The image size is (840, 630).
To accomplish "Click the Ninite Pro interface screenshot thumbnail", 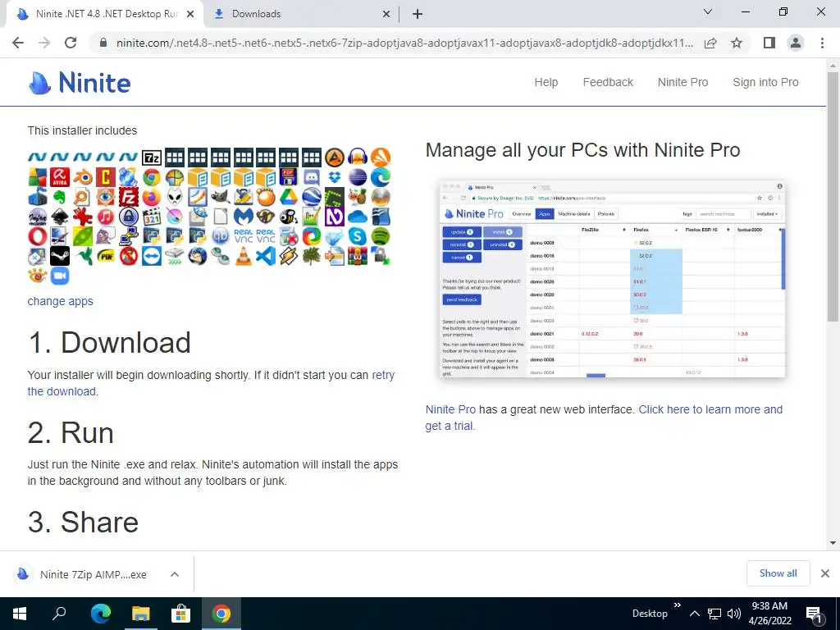I will click(612, 279).
